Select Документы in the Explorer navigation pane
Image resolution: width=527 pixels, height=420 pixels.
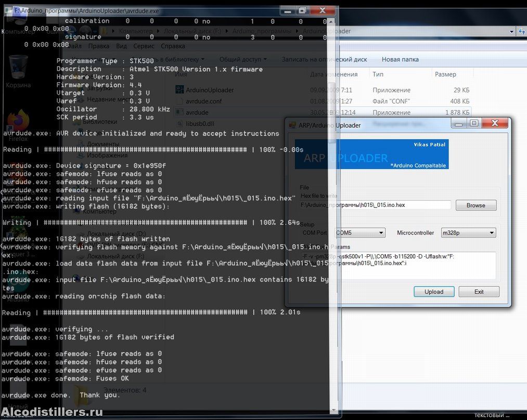pos(103,144)
